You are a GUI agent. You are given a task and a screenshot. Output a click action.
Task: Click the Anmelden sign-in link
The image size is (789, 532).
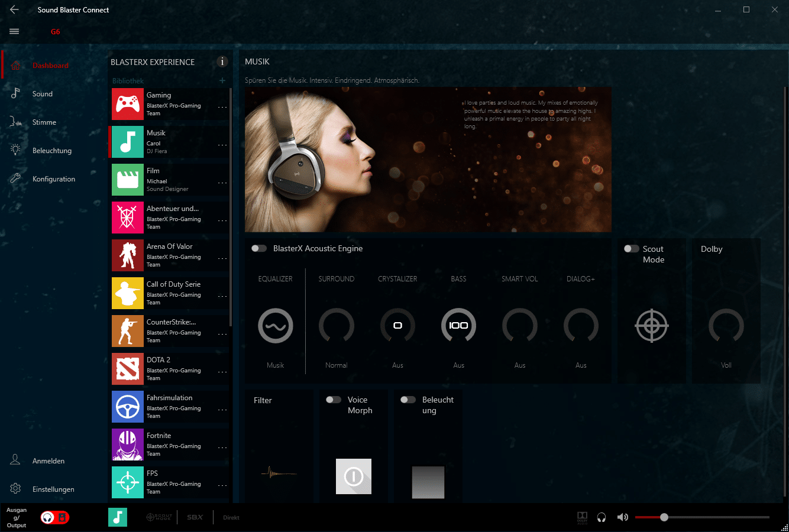(48, 461)
